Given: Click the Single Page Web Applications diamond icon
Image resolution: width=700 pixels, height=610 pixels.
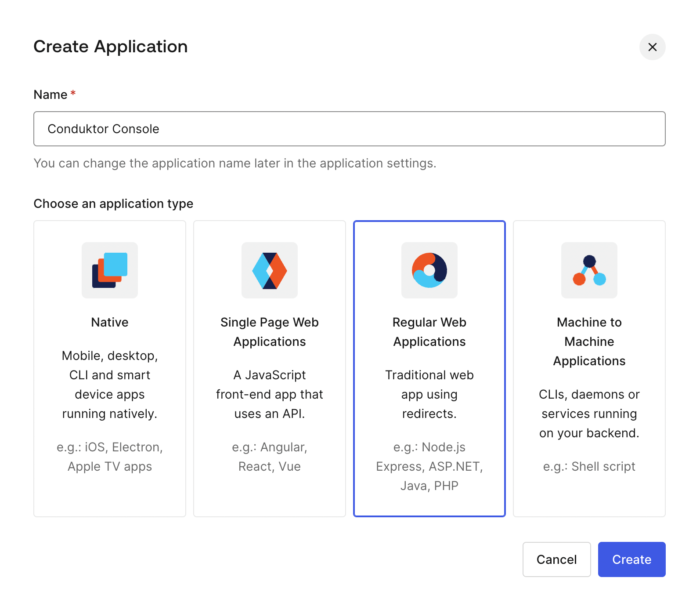Looking at the screenshot, I should 270,270.
